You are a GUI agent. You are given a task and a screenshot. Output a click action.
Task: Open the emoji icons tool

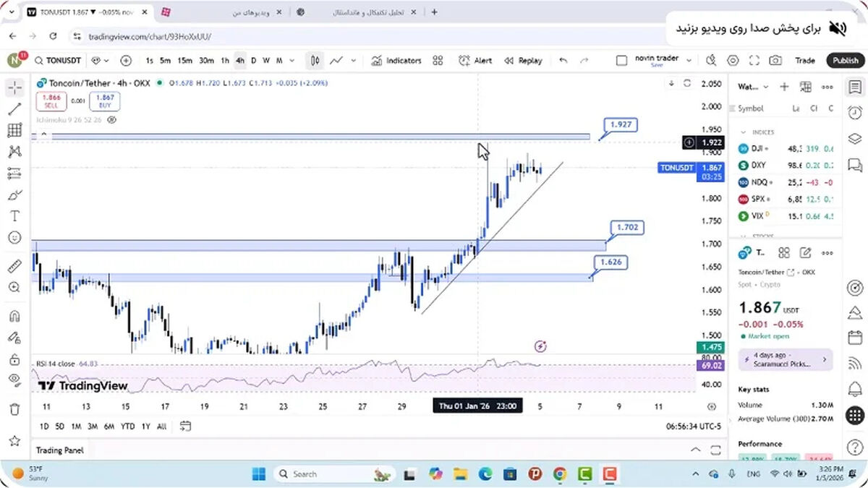(14, 237)
